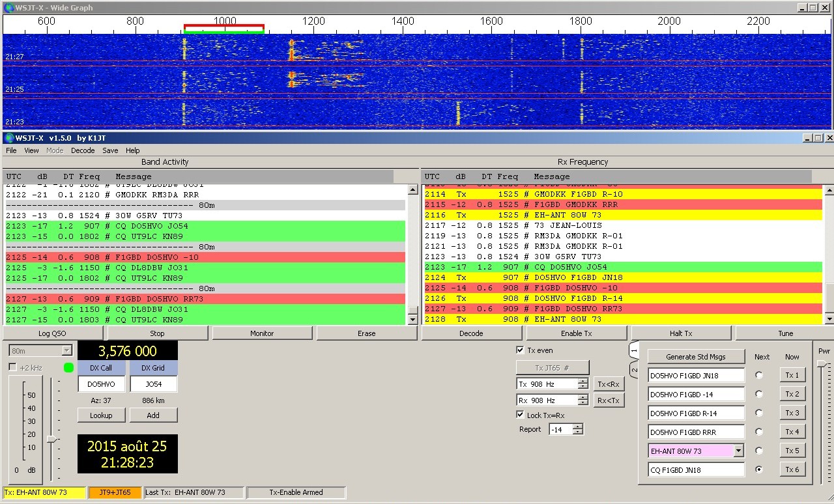Click the Monitor button
Screen dimensions: 834x504
point(262,333)
